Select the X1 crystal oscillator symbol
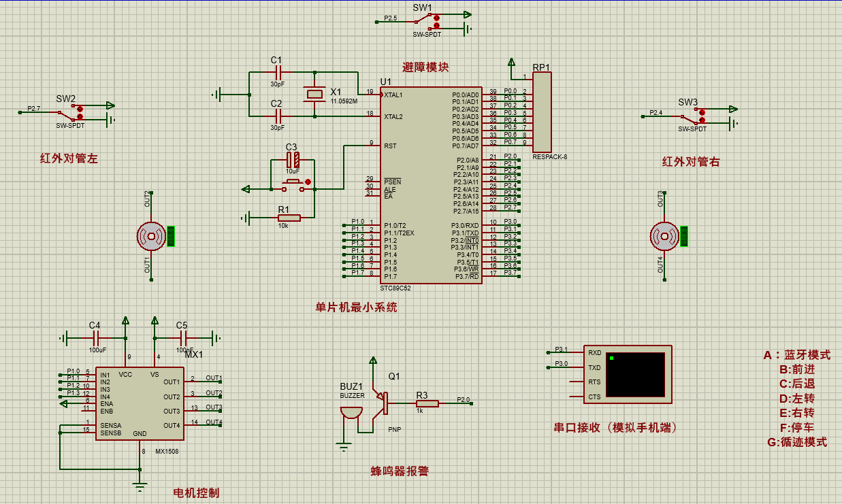The height and width of the screenshot is (504, 842). pyautogui.click(x=314, y=94)
